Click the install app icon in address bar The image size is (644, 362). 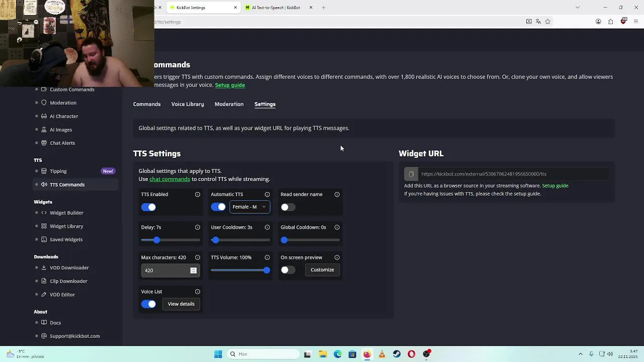pyautogui.click(x=529, y=22)
